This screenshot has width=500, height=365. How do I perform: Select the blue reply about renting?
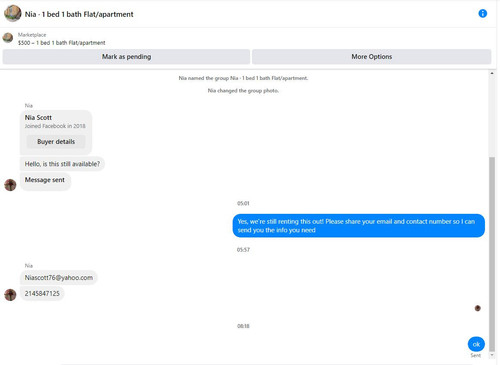click(x=359, y=226)
